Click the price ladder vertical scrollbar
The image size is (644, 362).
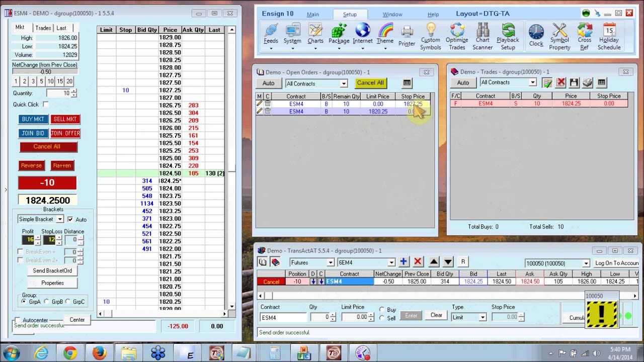[x=231, y=168]
